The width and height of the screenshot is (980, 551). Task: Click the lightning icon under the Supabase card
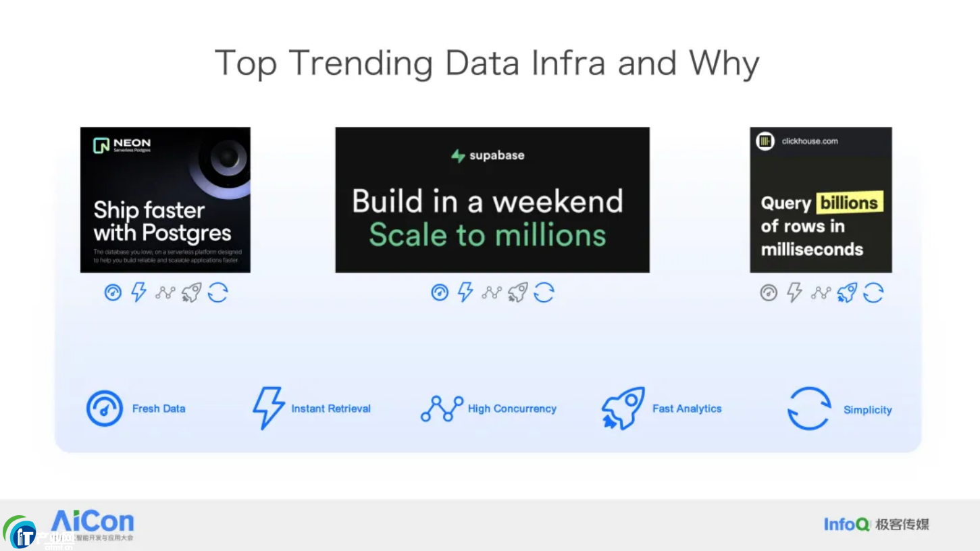tap(465, 292)
